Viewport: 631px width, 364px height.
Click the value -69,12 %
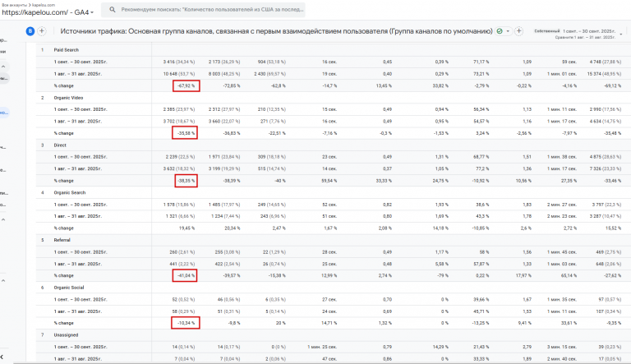click(612, 85)
